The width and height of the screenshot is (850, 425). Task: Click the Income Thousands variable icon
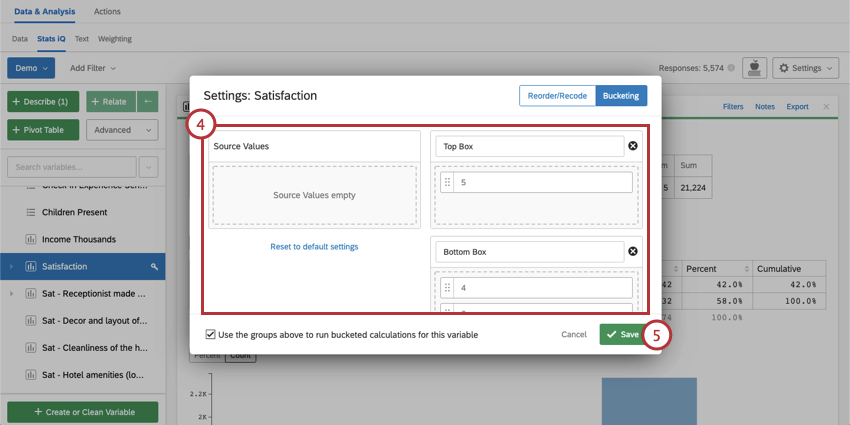pos(30,239)
